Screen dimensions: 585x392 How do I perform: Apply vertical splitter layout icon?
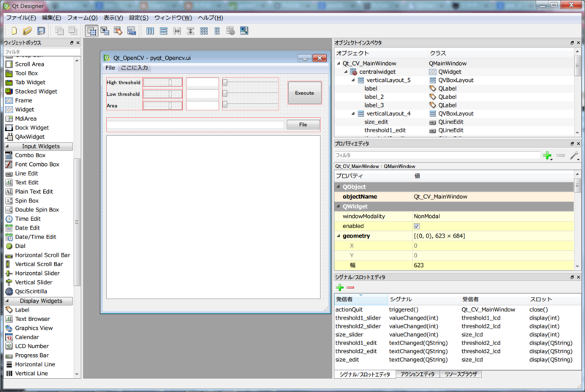click(190, 31)
